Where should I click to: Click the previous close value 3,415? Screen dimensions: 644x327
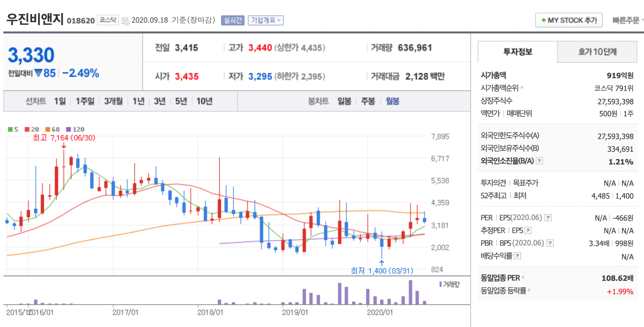tap(186, 48)
